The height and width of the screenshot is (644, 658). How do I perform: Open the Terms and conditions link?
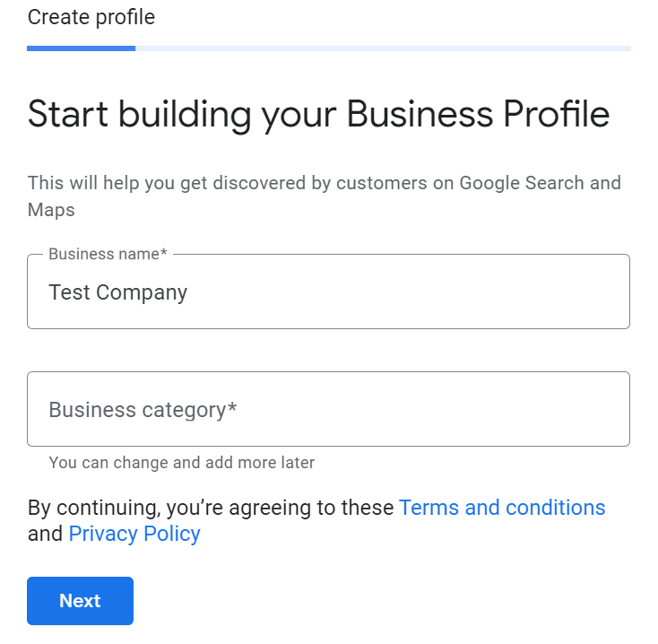pyautogui.click(x=502, y=508)
